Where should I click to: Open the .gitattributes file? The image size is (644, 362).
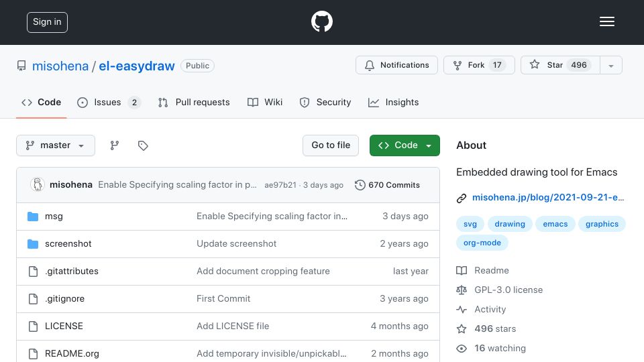point(72,271)
